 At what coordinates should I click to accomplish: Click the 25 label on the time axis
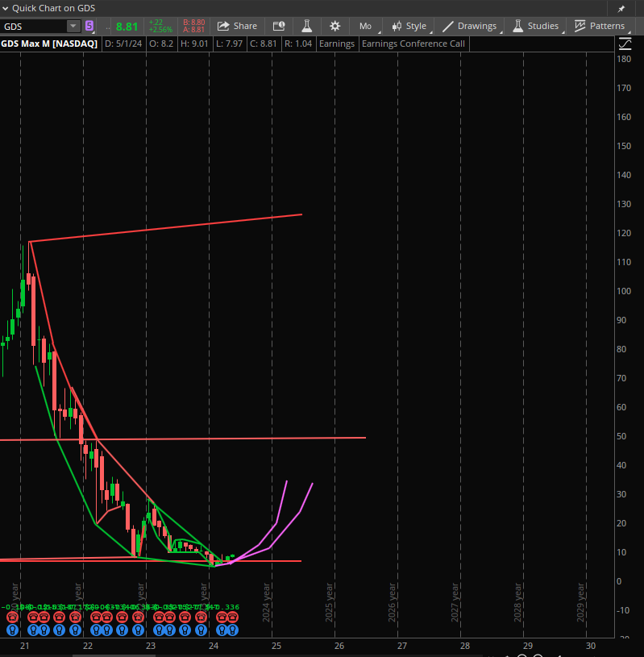[276, 646]
